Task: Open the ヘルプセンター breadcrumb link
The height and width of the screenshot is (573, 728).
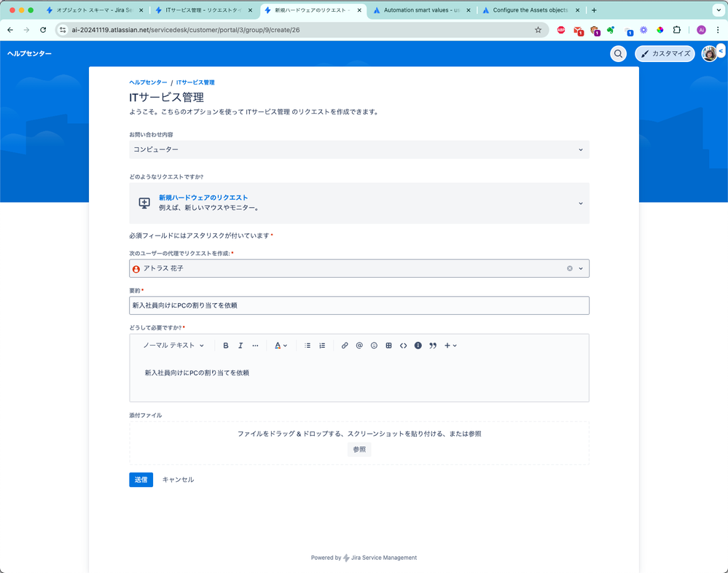Action: click(146, 82)
